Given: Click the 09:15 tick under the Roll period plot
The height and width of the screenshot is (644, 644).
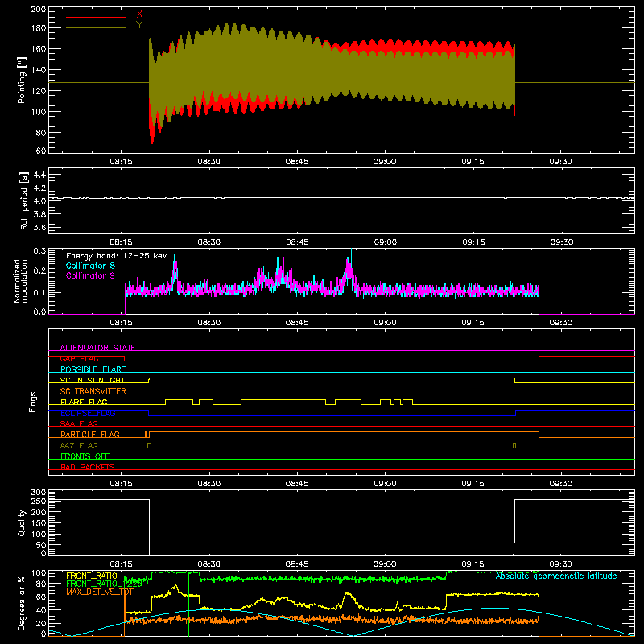Looking at the screenshot, I should tap(473, 242).
